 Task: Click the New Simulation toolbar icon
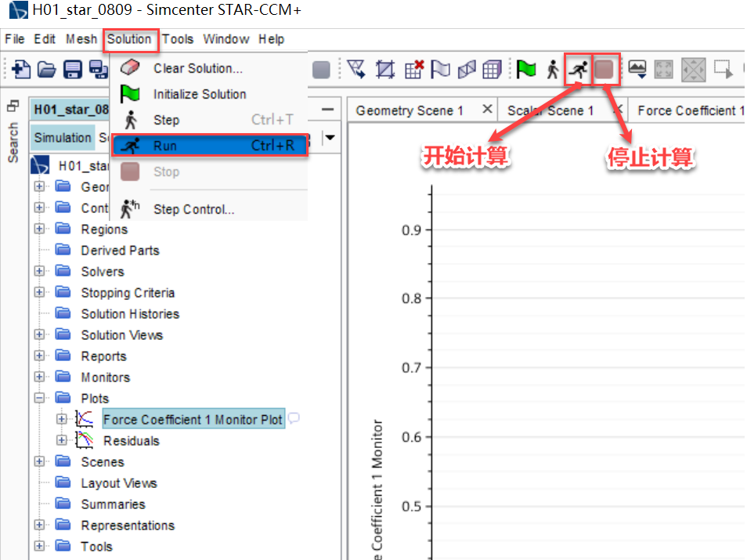pos(21,70)
